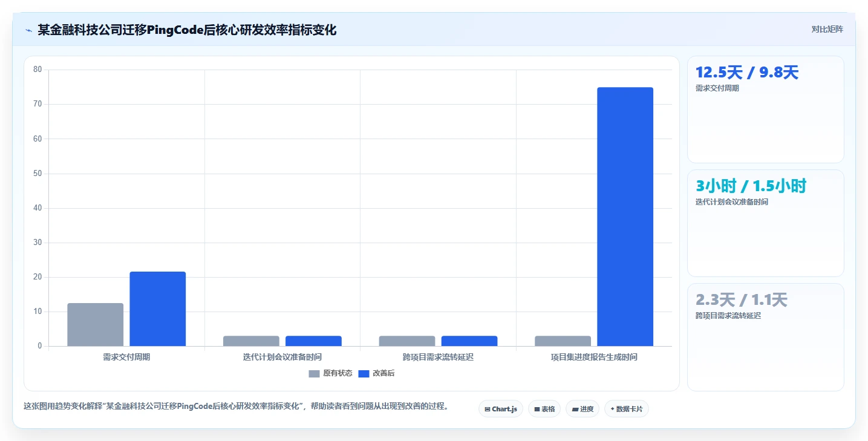This screenshot has width=868, height=441.
Task: Click the tall blue 项目集进度报告生成时间 bar
Action: click(625, 217)
